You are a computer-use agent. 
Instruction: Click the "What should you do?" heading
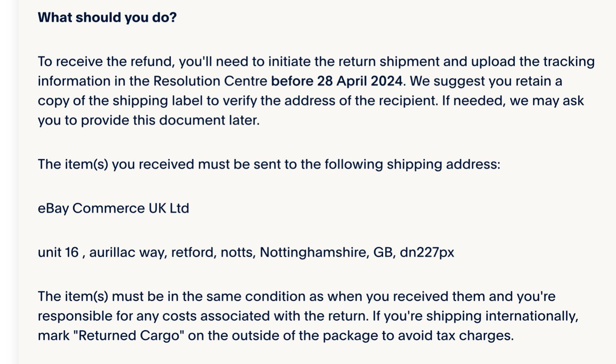pyautogui.click(x=107, y=18)
